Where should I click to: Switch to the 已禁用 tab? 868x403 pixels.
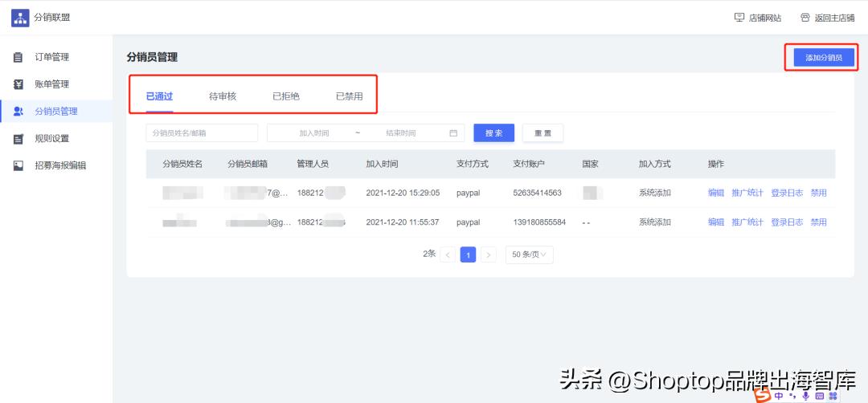(350, 96)
